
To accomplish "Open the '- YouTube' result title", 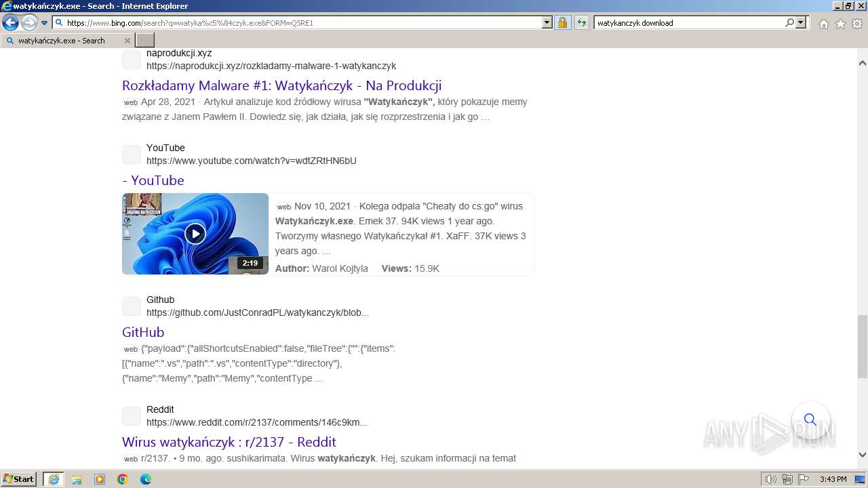I will tap(153, 180).
